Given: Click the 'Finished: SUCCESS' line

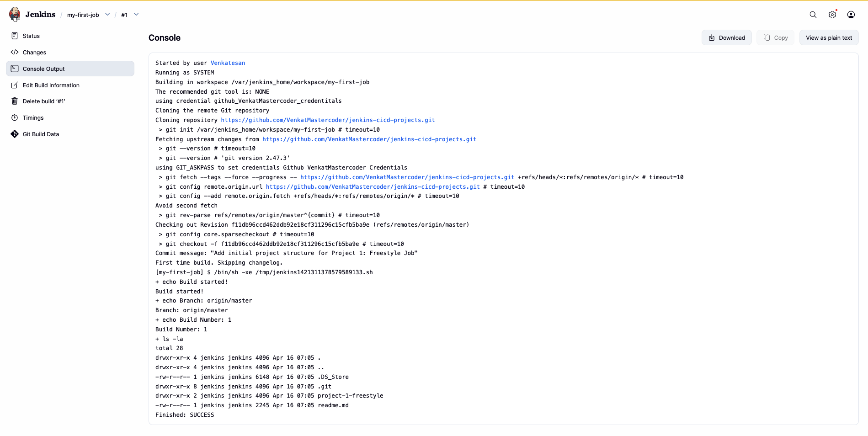Looking at the screenshot, I should 185,415.
